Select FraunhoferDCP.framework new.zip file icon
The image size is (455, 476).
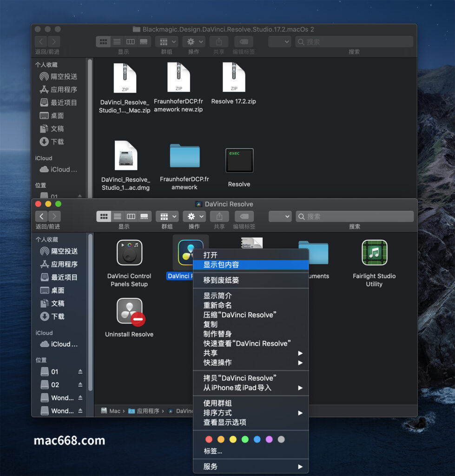point(179,77)
